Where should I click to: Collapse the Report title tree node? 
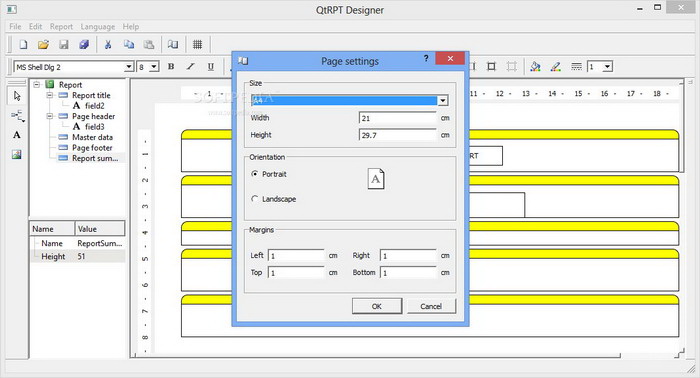click(x=50, y=95)
